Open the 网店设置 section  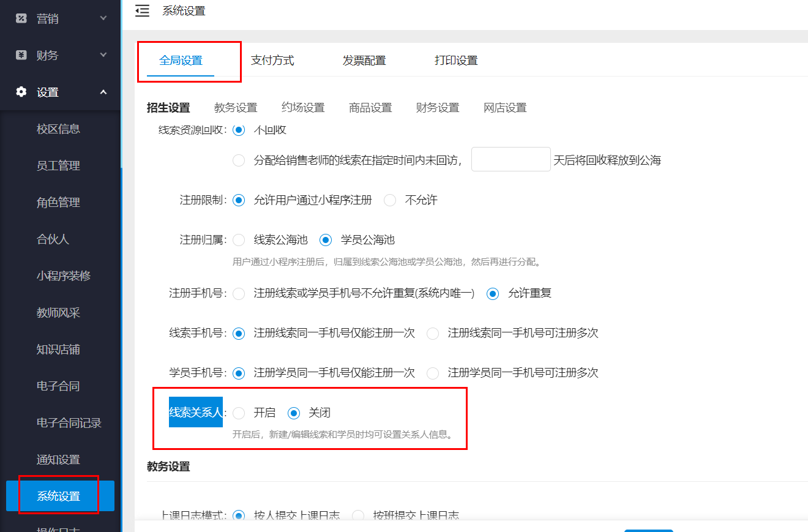(x=505, y=107)
